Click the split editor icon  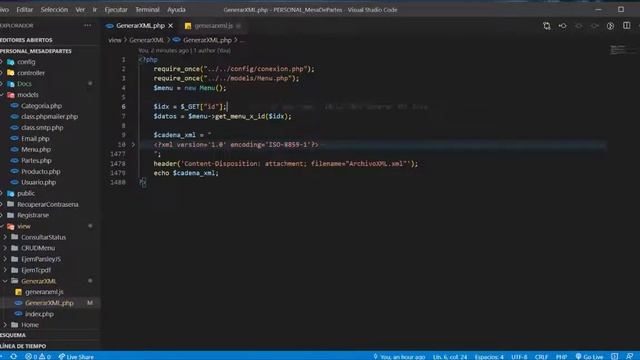[x=627, y=26]
